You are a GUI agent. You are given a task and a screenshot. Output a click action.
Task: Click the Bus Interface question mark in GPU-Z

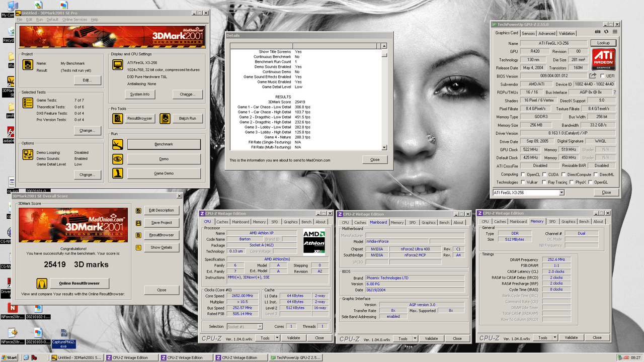614,93
